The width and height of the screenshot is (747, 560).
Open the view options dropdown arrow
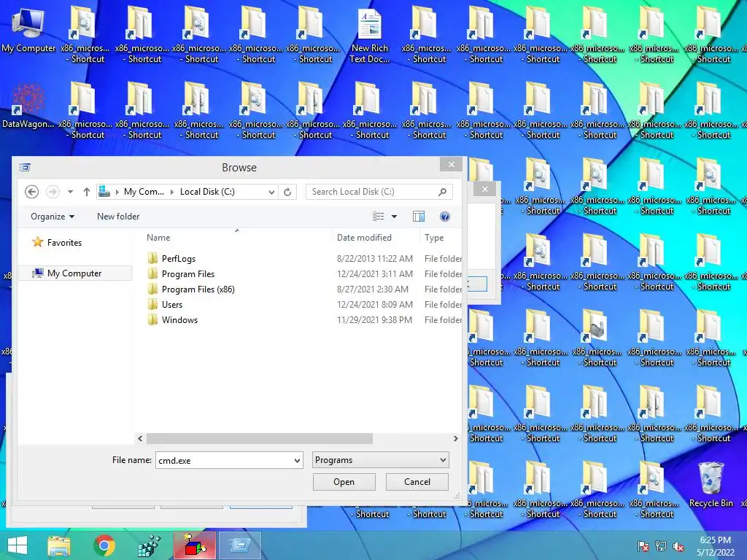coord(394,216)
